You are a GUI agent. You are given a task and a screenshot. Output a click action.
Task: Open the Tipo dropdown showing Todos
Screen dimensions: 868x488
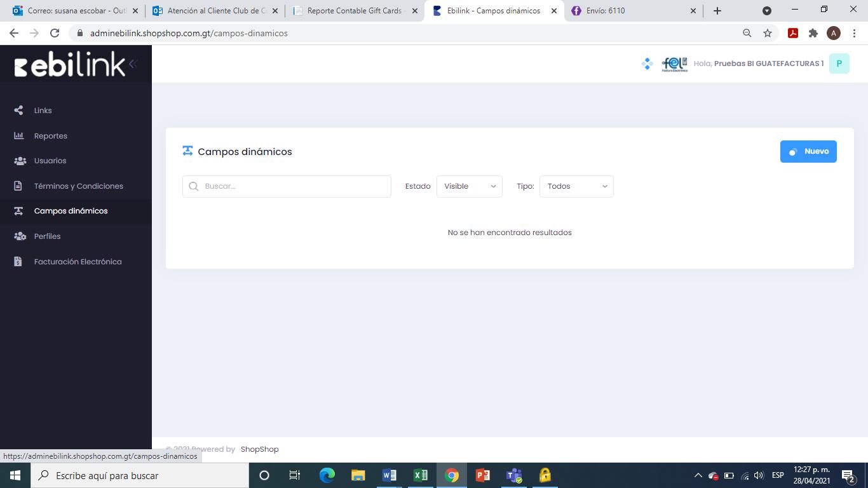click(576, 186)
